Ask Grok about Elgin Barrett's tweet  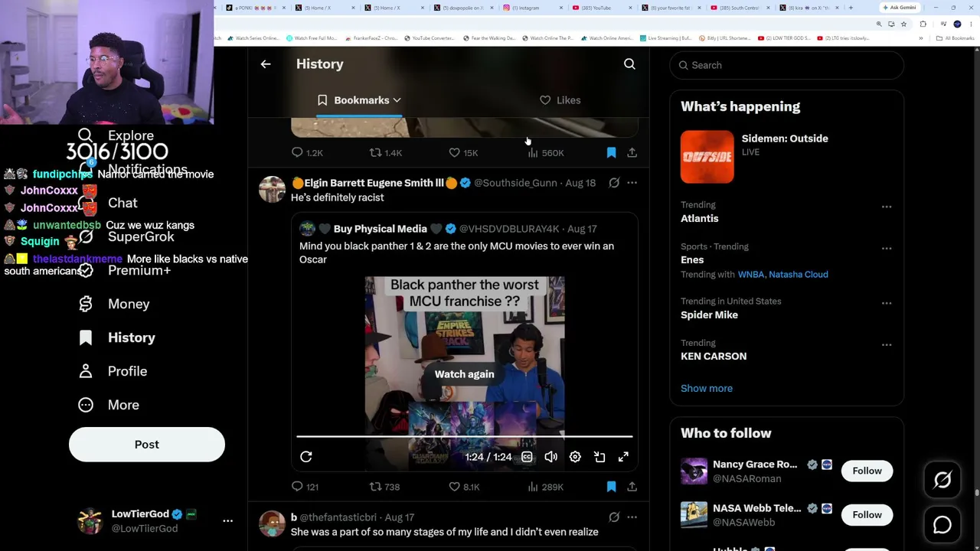pyautogui.click(x=614, y=183)
